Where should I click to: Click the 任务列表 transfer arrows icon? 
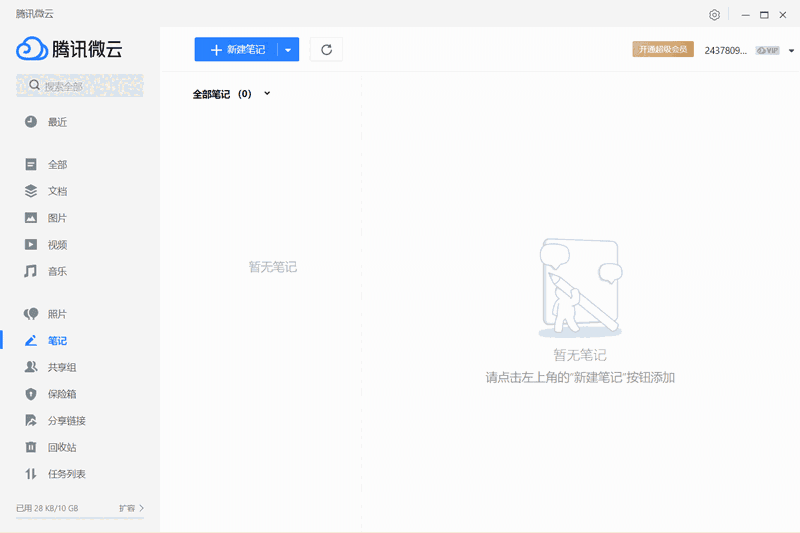pos(31,474)
